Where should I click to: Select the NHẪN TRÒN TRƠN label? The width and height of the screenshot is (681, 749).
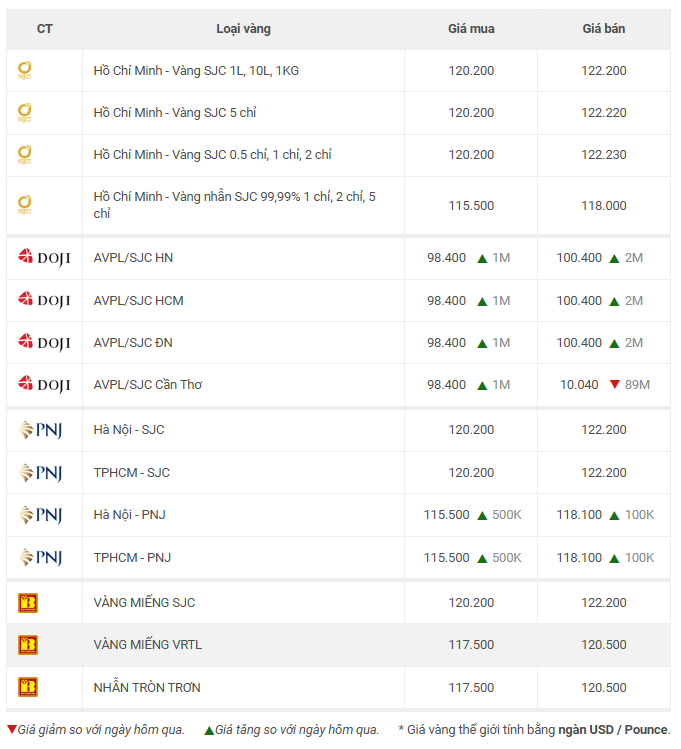pyautogui.click(x=147, y=687)
